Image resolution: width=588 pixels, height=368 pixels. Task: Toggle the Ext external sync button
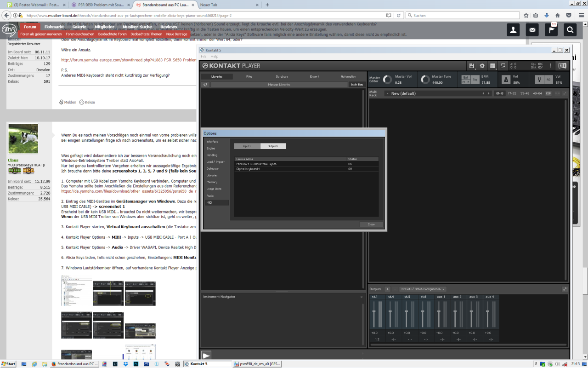(466, 77)
